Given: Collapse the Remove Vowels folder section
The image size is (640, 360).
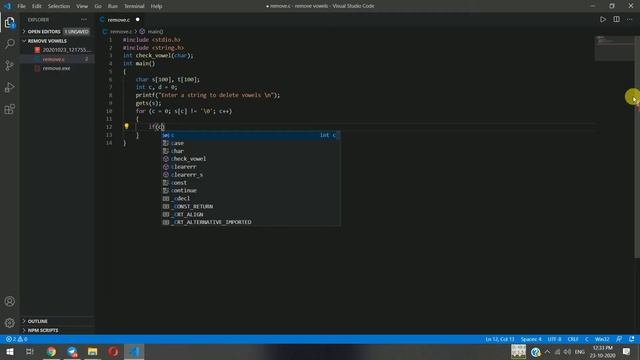Looking at the screenshot, I should point(57,41).
